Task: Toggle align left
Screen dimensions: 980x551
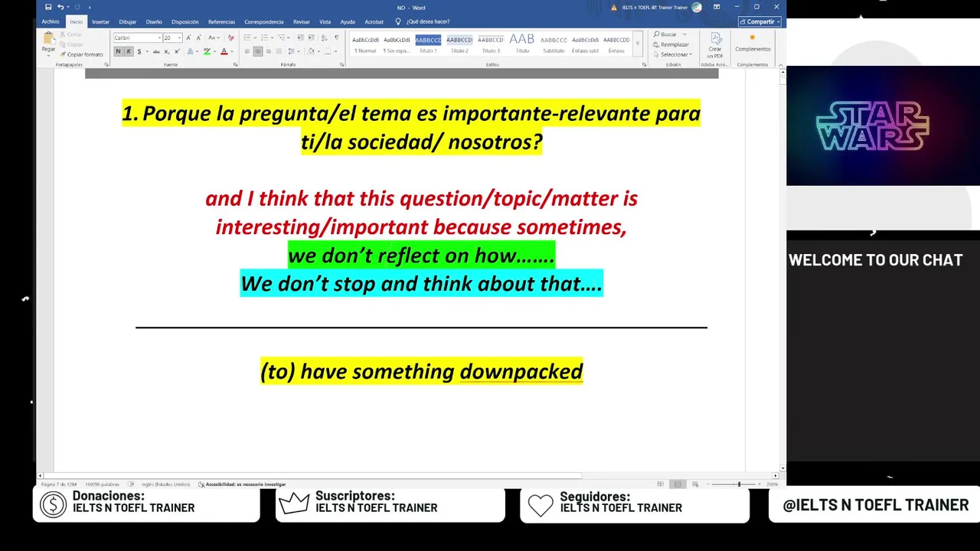Action: click(x=247, y=51)
